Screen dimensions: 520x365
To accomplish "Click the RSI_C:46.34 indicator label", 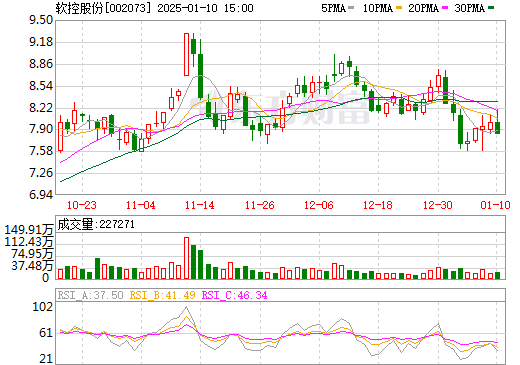I will (235, 295).
